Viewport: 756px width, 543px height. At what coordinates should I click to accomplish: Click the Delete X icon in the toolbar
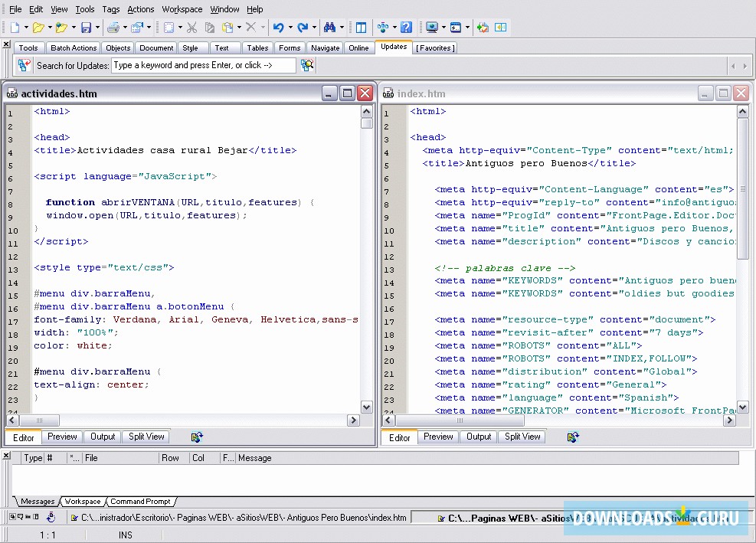250,28
